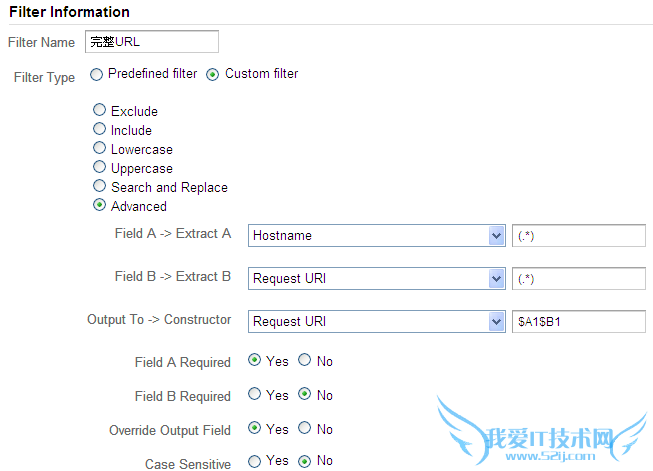Set Override Output Field to No
Image resolution: width=653 pixels, height=471 pixels.
(x=305, y=429)
